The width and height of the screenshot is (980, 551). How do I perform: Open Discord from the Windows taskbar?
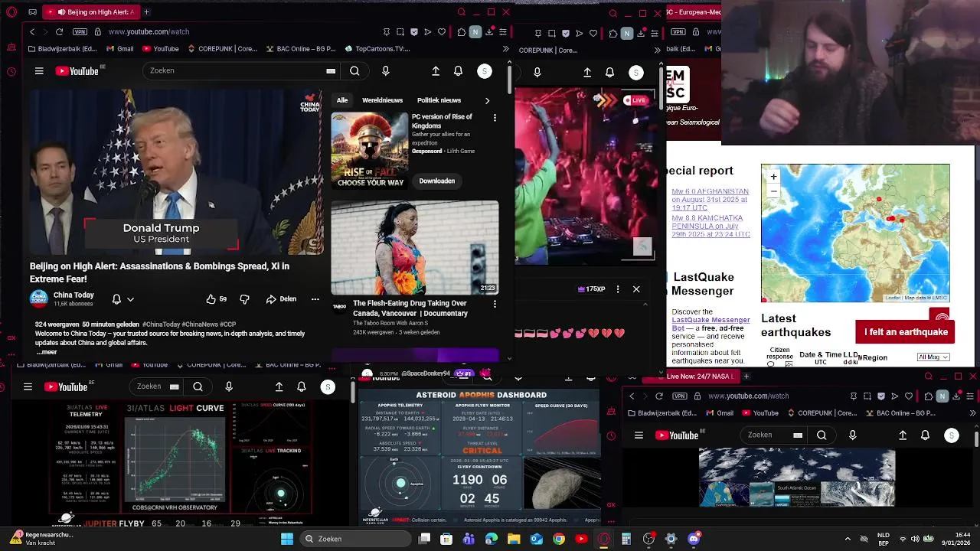click(694, 539)
